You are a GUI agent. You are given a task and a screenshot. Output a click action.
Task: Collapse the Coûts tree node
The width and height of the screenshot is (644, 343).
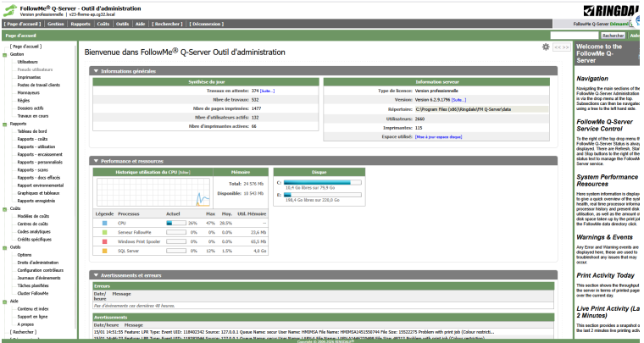coord(5,209)
